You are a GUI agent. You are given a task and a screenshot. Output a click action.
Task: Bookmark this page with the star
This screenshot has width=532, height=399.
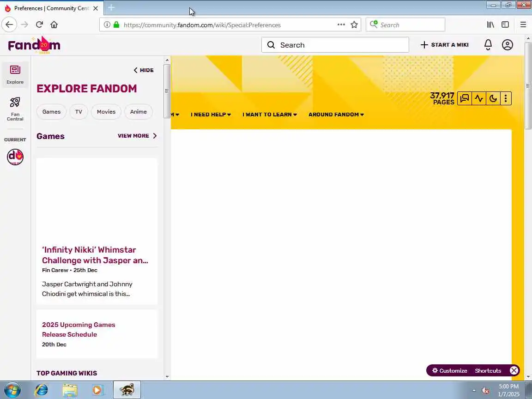[x=354, y=24]
